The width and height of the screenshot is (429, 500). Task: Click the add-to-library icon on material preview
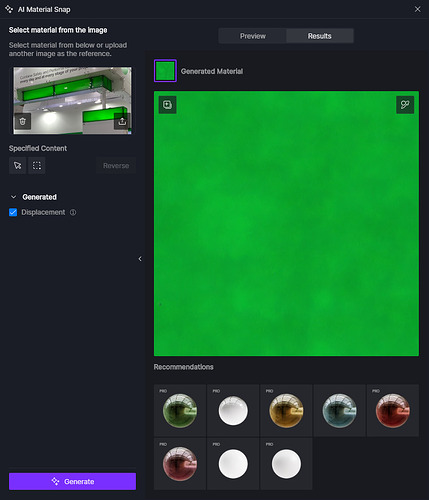(x=167, y=105)
